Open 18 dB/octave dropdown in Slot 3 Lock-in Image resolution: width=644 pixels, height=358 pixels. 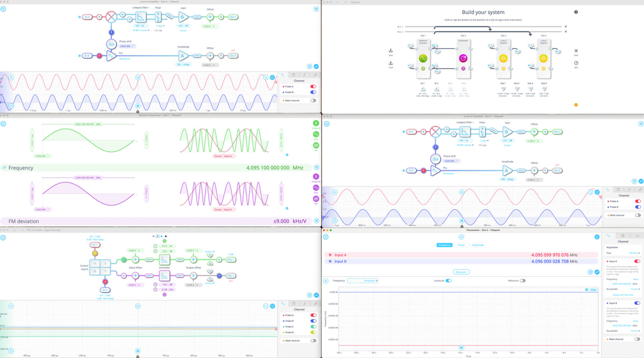point(141,30)
